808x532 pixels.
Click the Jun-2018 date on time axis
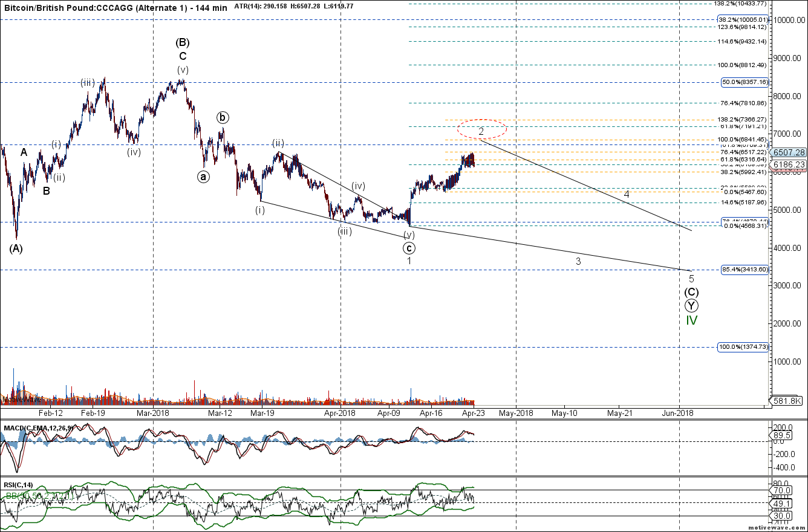pyautogui.click(x=678, y=414)
